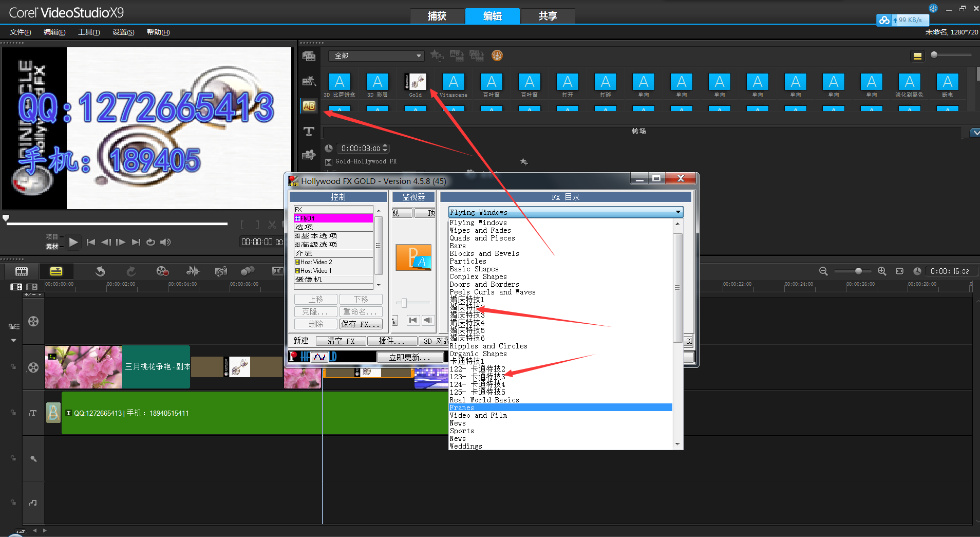
Task: Switch to Storyboard view
Action: (22, 271)
